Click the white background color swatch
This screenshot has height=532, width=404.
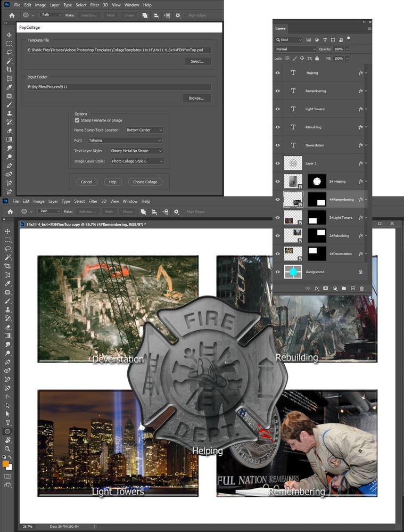10,468
